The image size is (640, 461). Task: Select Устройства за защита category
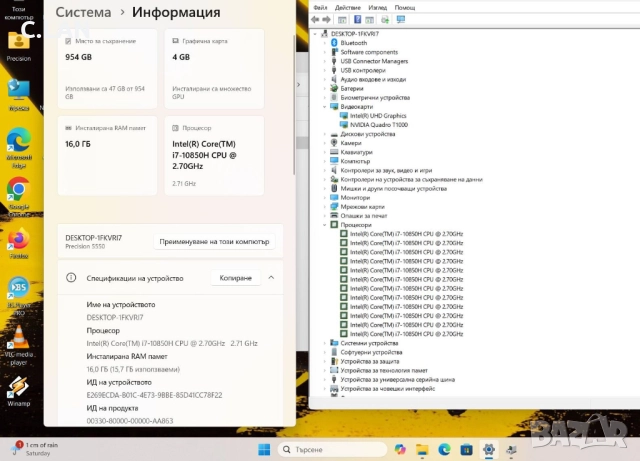point(370,361)
